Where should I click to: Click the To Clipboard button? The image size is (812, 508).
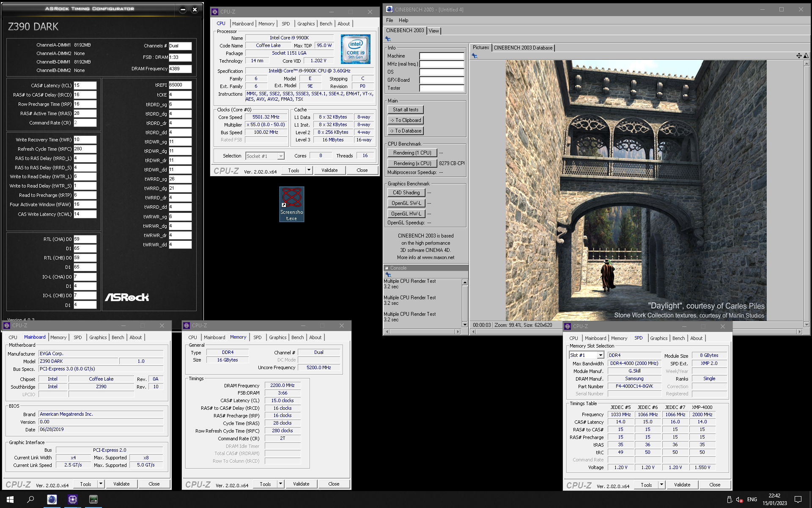pos(406,120)
